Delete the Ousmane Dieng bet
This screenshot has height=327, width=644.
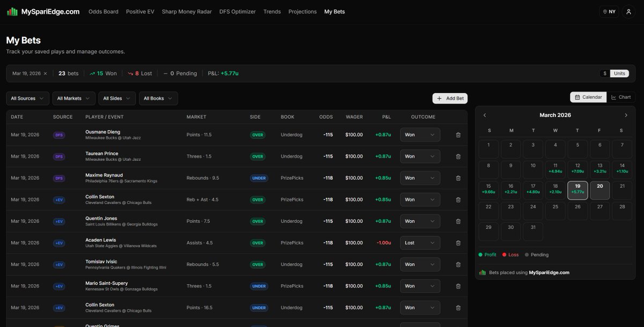[458, 135]
